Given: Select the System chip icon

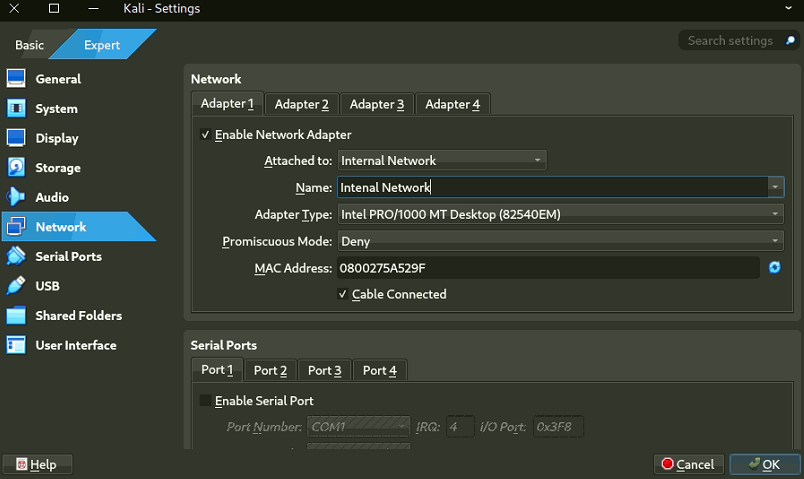Looking at the screenshot, I should tap(16, 108).
